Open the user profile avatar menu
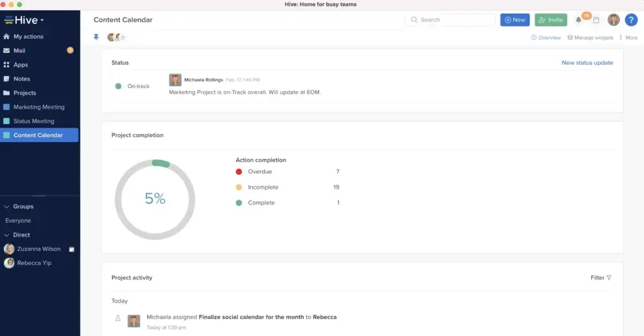Screen dimensions: 644x336 (x=614, y=20)
